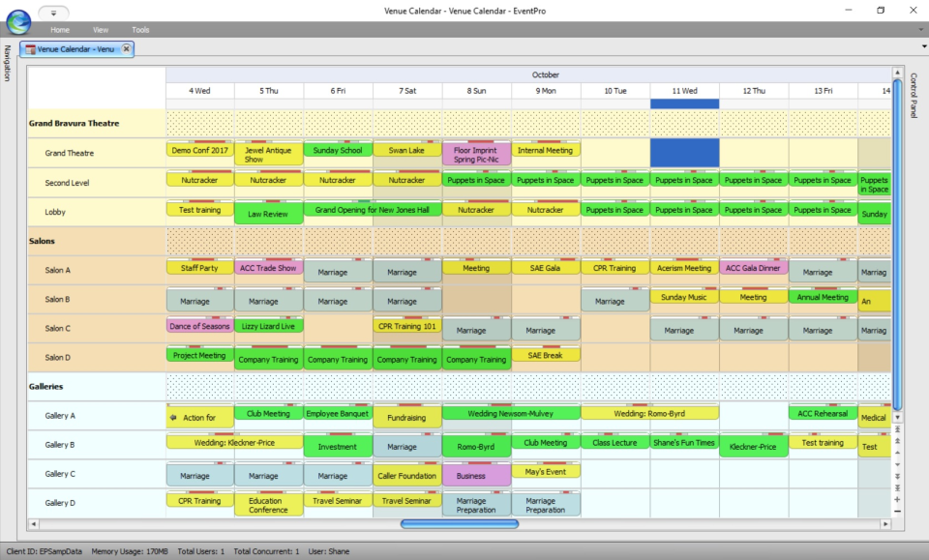
Task: Select the Lizzy Lizard Live event
Action: [x=268, y=326]
